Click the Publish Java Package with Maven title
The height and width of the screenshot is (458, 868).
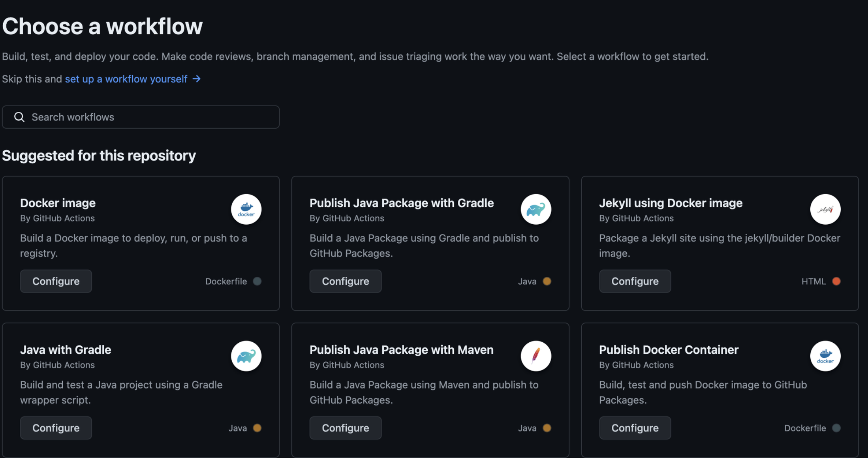tap(401, 350)
